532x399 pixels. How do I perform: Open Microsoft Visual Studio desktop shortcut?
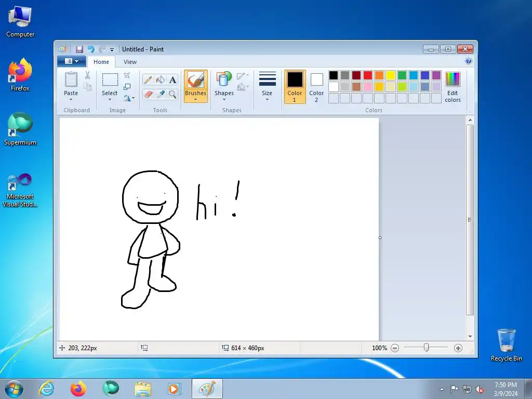(x=20, y=190)
